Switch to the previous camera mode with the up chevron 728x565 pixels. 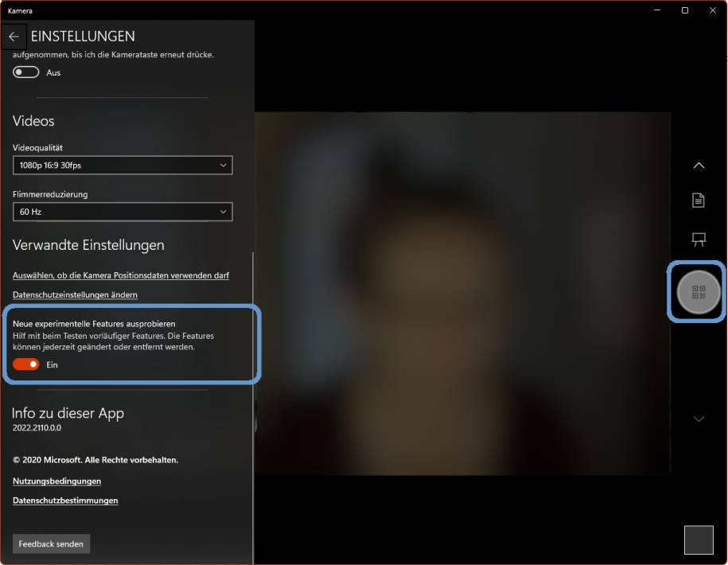(x=699, y=166)
